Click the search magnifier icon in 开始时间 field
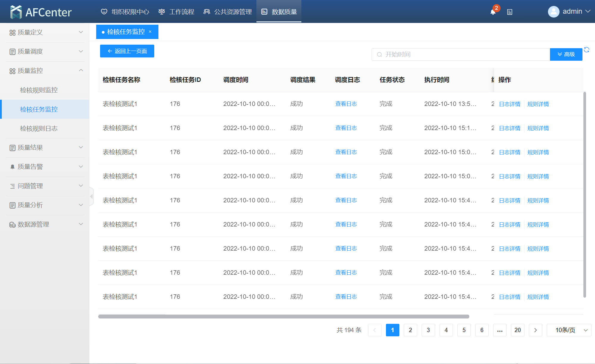 [379, 54]
